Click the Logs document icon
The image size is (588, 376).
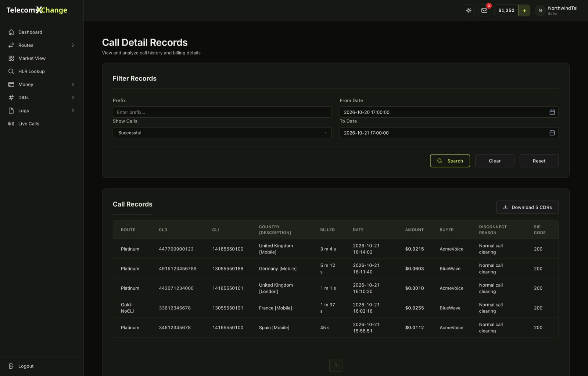(11, 110)
